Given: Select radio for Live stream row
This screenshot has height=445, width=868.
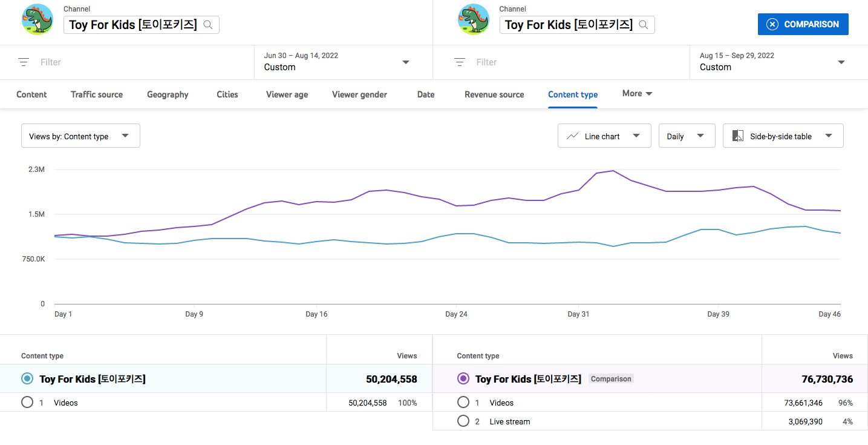Looking at the screenshot, I should [x=463, y=421].
